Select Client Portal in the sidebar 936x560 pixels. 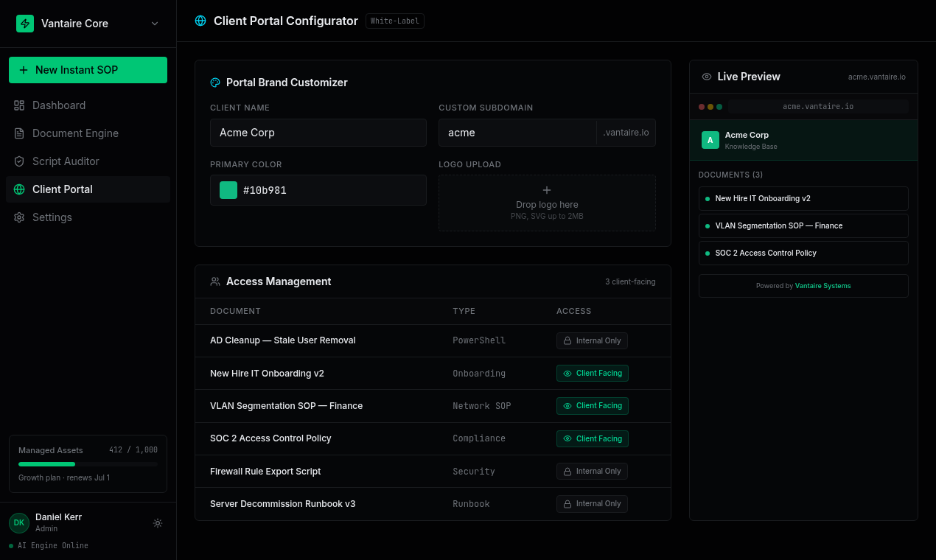point(88,189)
